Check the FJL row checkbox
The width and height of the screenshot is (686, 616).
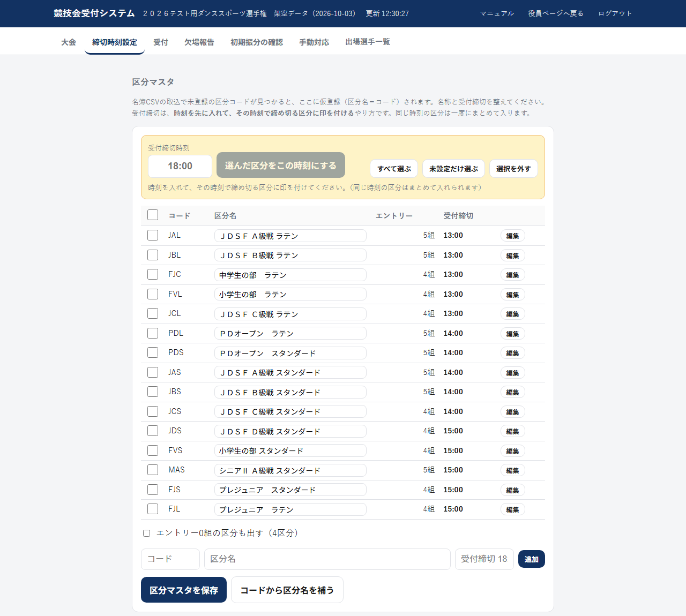[153, 509]
